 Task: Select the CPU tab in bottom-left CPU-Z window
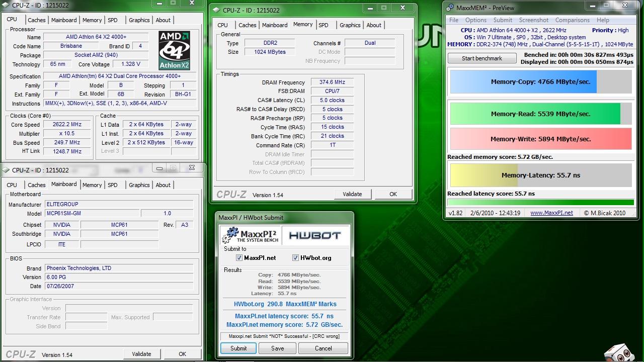12,185
